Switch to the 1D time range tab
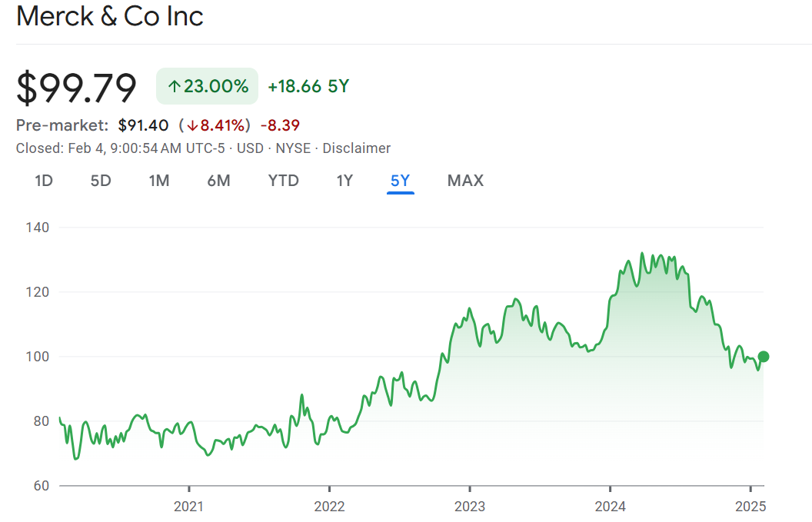Viewport: 812px width, 522px height. [x=44, y=181]
